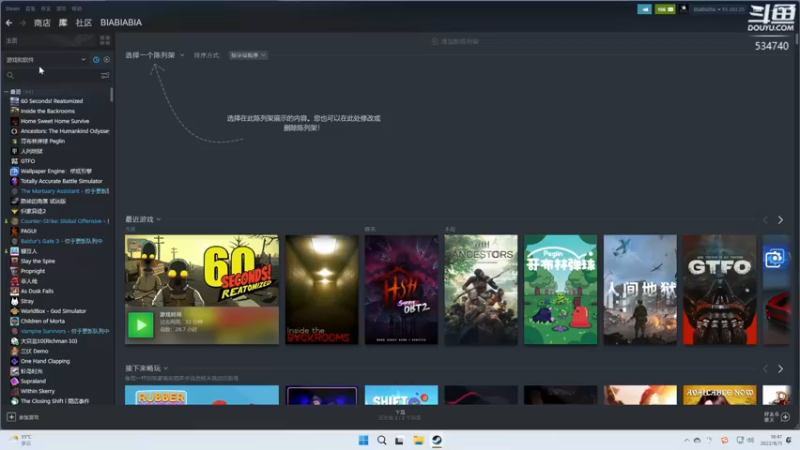Select One Hand Clapping entry
The height and width of the screenshot is (450, 800).
tap(45, 361)
